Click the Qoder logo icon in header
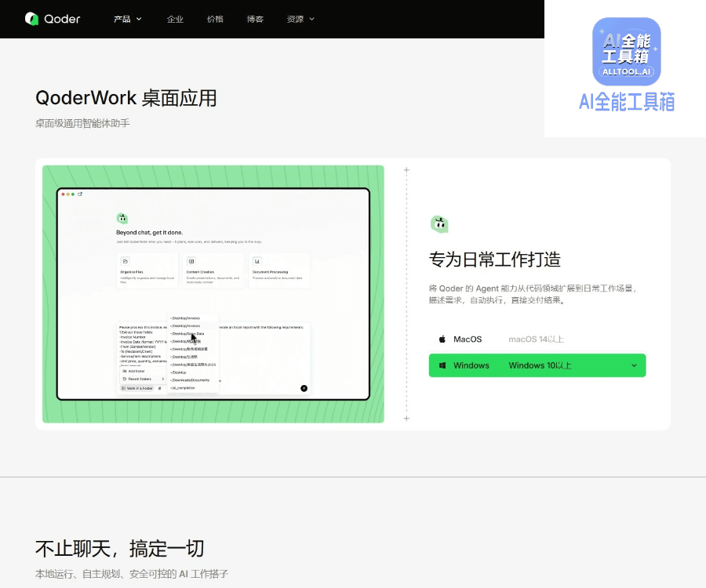Viewport: 706px width, 588px height. [x=31, y=19]
